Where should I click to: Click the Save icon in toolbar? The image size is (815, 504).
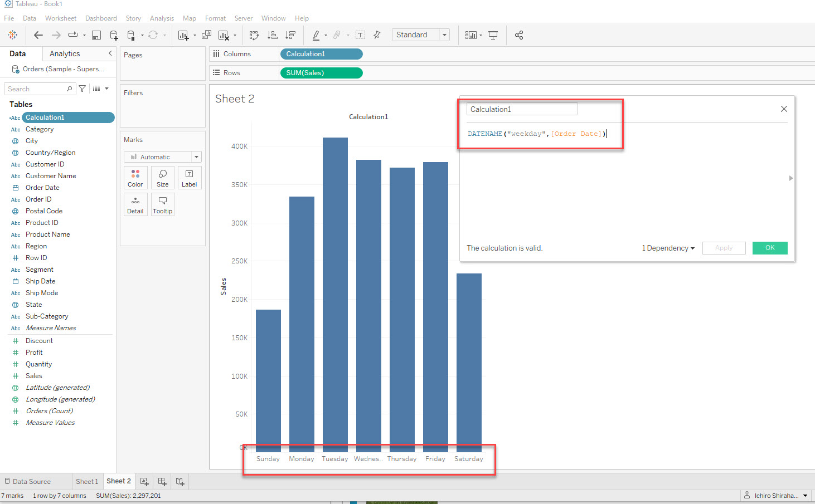96,35
